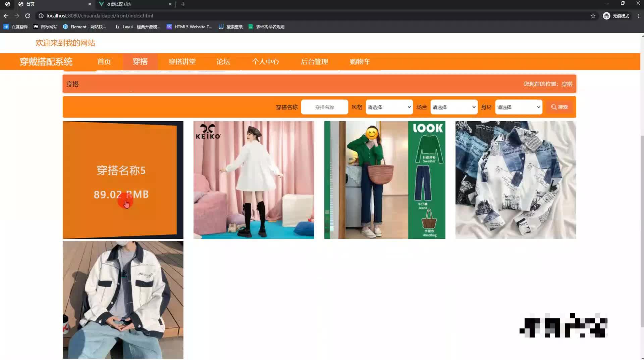
Task: Open the newspaper print shirt outfit
Action: click(x=516, y=180)
